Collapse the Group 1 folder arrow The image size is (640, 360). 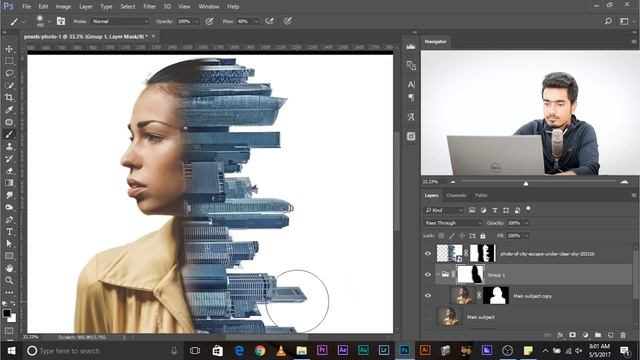point(438,274)
